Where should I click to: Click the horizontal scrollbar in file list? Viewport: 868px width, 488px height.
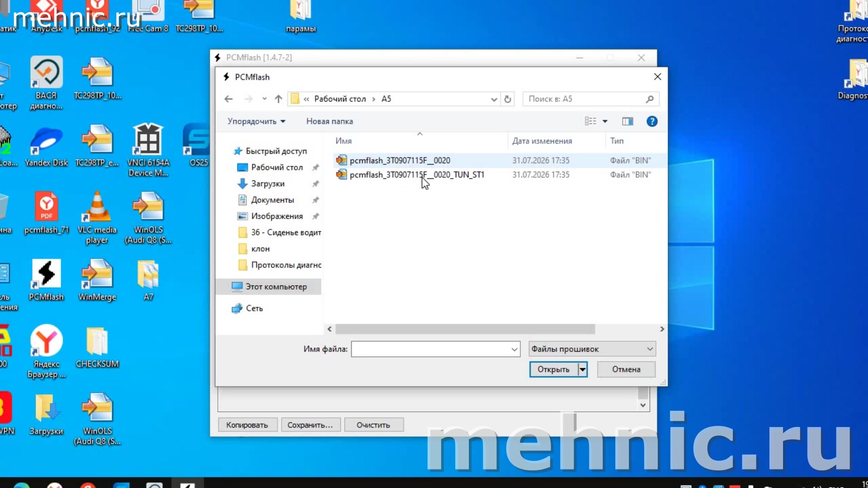click(465, 329)
